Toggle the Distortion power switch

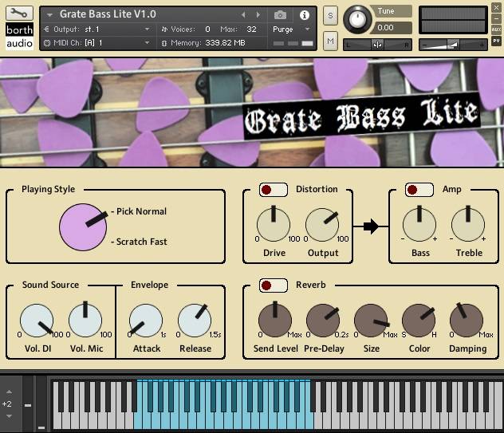point(274,189)
